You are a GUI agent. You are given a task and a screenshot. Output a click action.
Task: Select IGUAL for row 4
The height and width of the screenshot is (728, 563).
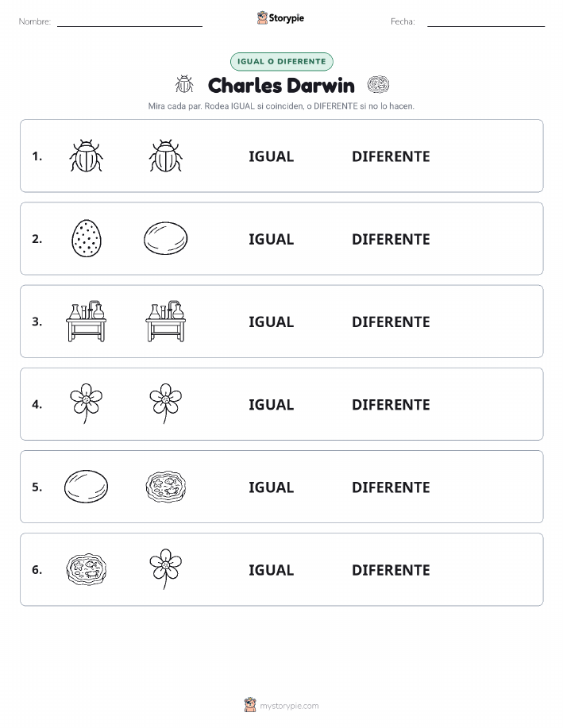pos(272,404)
